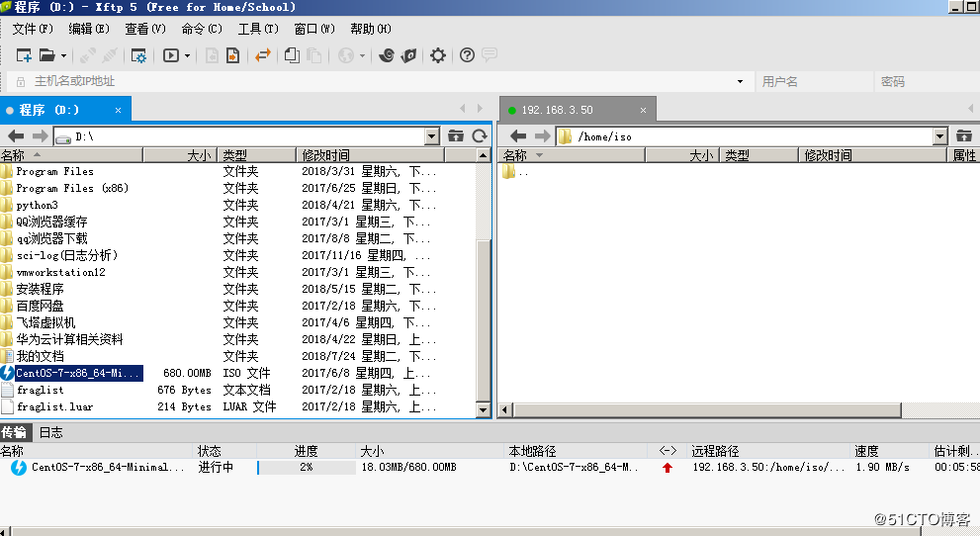Launch Xshell with the swirl icon
Screen dimensions: 980x536
[387, 55]
